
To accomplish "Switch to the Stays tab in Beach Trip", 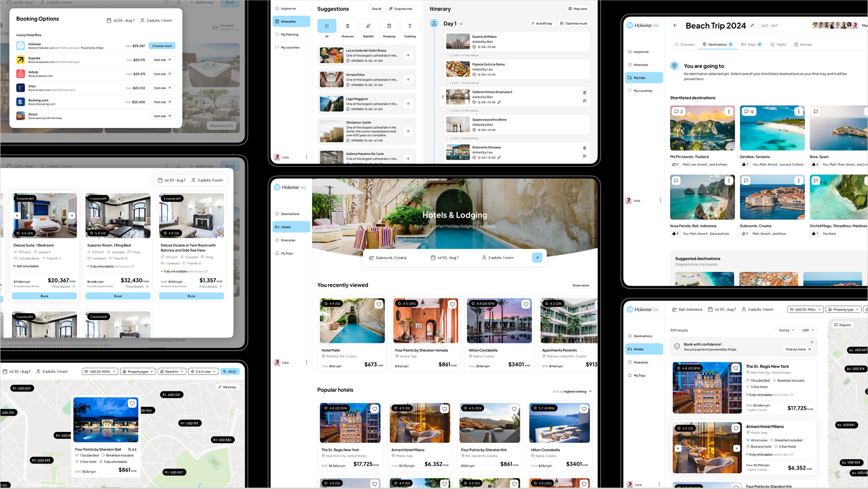I will (x=751, y=44).
